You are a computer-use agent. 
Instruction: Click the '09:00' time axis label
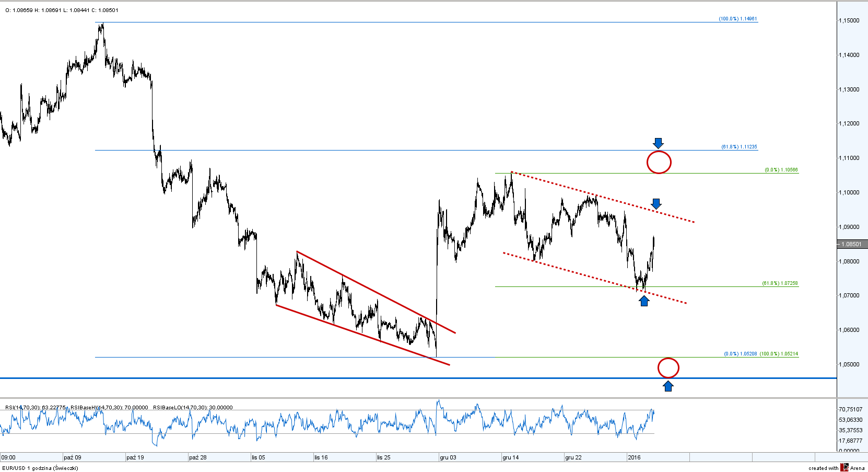tap(8, 457)
